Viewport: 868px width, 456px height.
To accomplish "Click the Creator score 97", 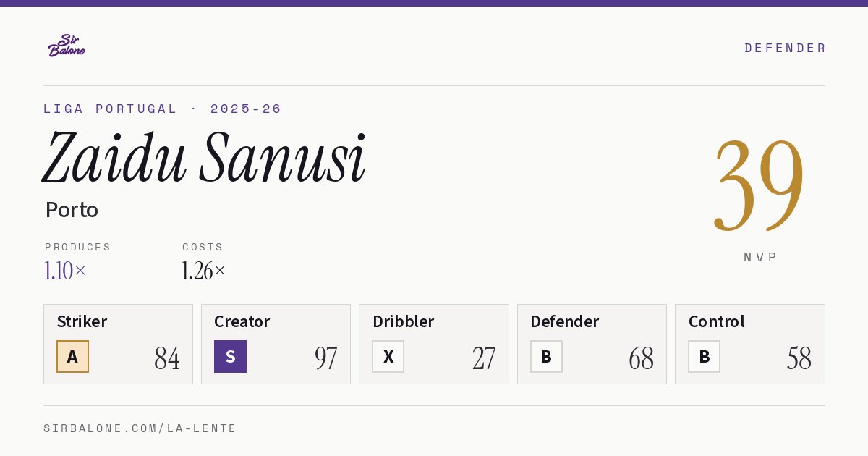I will pyautogui.click(x=325, y=358).
